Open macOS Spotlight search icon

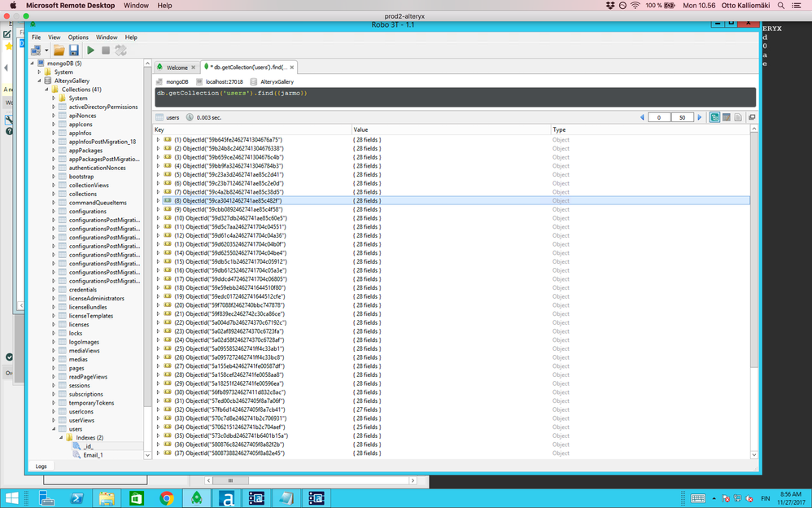[781, 5]
